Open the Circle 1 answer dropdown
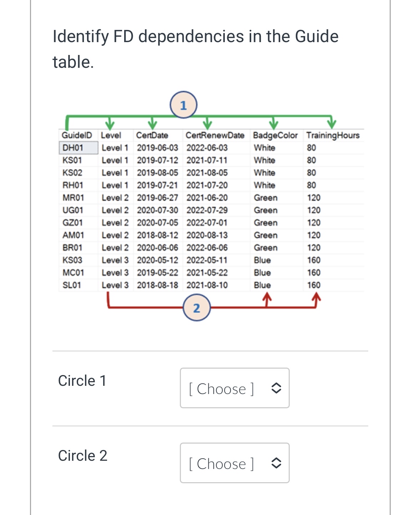The width and height of the screenshot is (420, 515). (234, 388)
